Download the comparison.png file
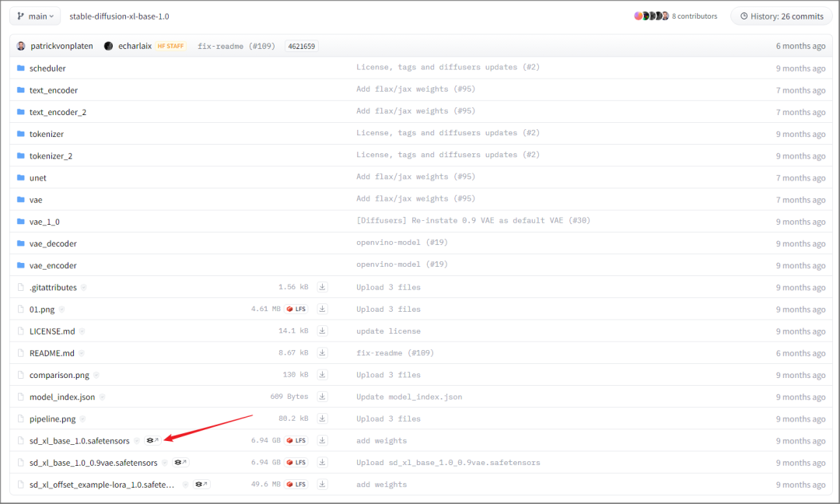This screenshot has width=840, height=504. (x=322, y=375)
